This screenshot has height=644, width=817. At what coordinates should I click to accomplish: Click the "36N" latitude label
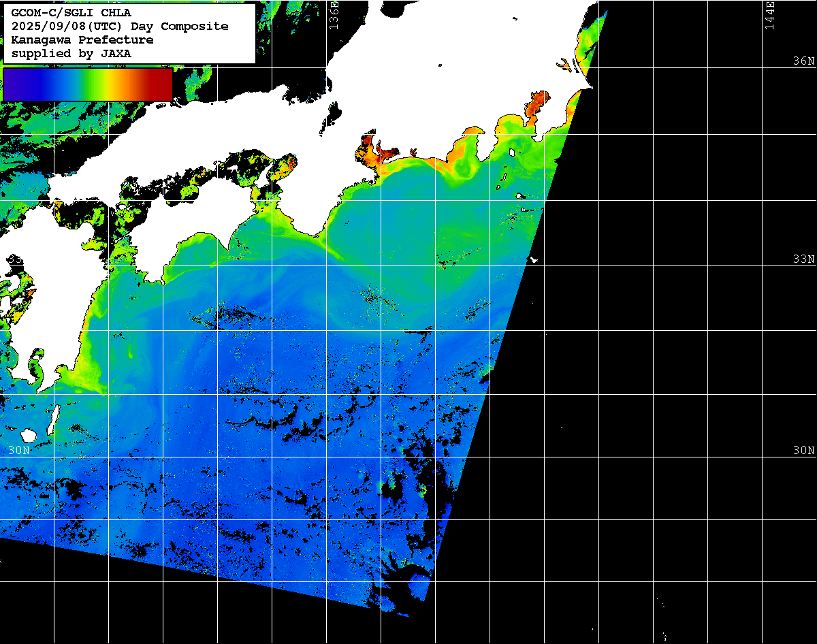click(x=803, y=61)
